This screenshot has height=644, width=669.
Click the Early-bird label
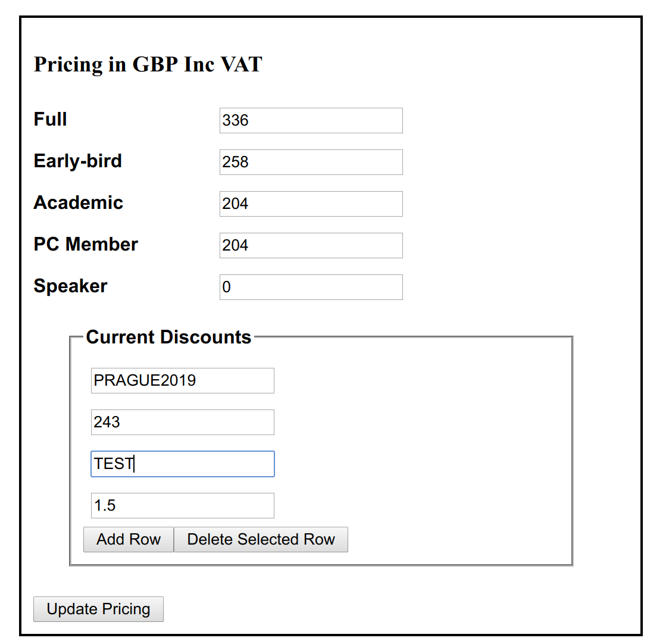tap(77, 161)
